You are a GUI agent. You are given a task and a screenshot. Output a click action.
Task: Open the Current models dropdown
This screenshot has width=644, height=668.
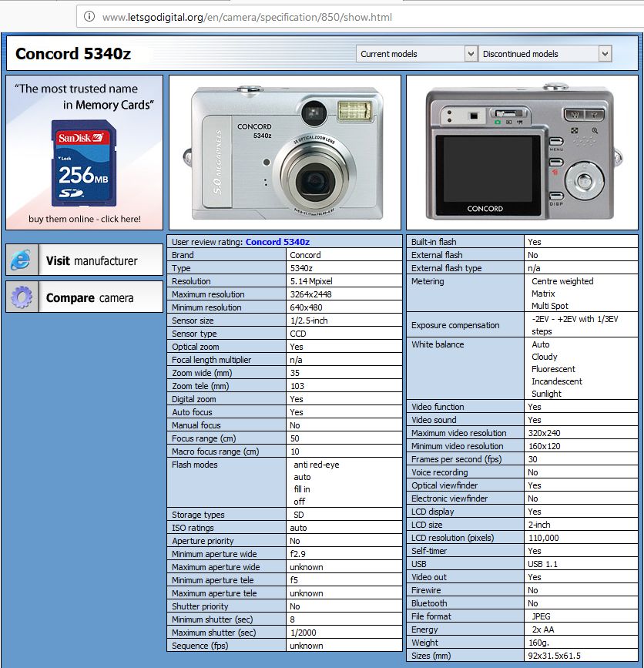pos(416,54)
